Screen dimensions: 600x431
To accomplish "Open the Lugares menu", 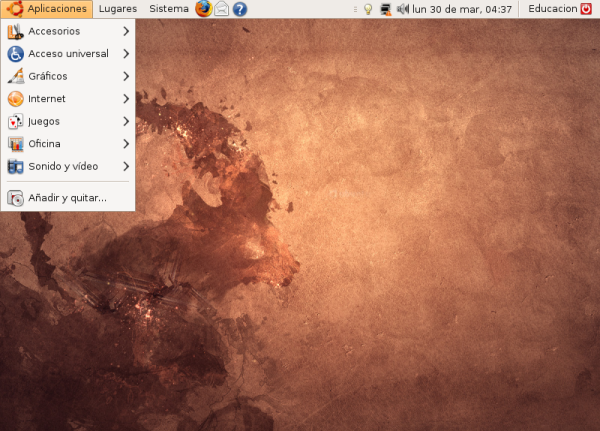I will coord(118,9).
